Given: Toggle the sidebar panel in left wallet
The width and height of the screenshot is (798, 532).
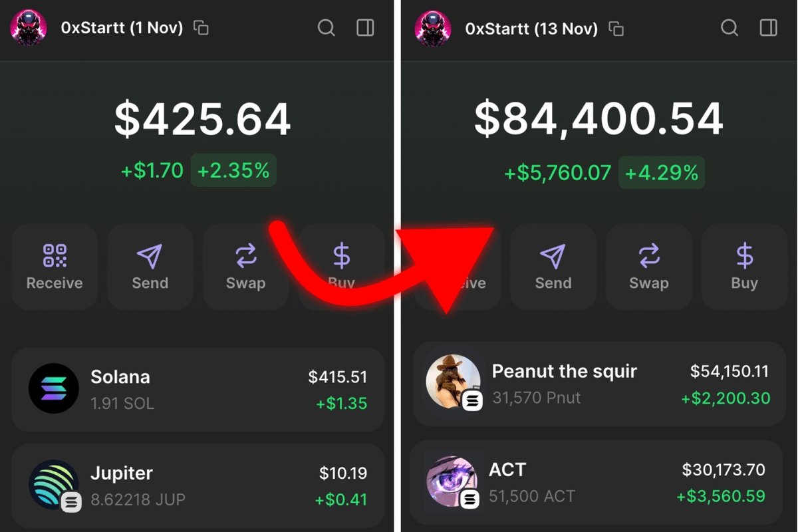Looking at the screenshot, I should tap(366, 28).
